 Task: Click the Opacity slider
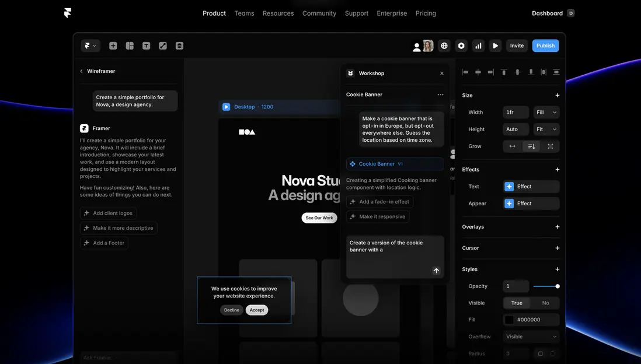(546, 286)
